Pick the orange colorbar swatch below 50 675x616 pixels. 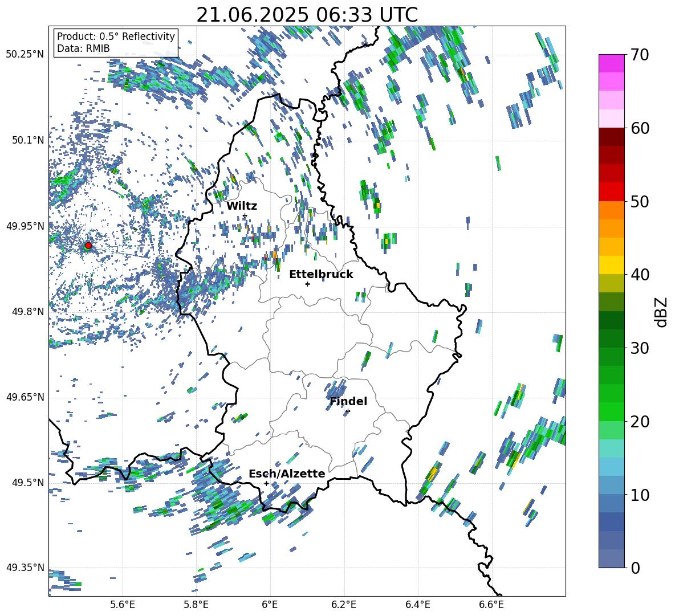click(611, 210)
